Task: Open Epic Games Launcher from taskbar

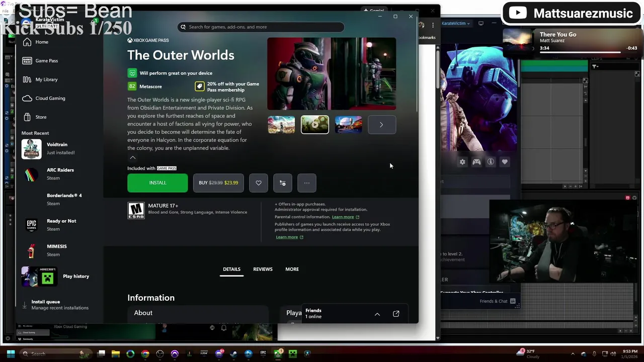Action: click(263, 353)
